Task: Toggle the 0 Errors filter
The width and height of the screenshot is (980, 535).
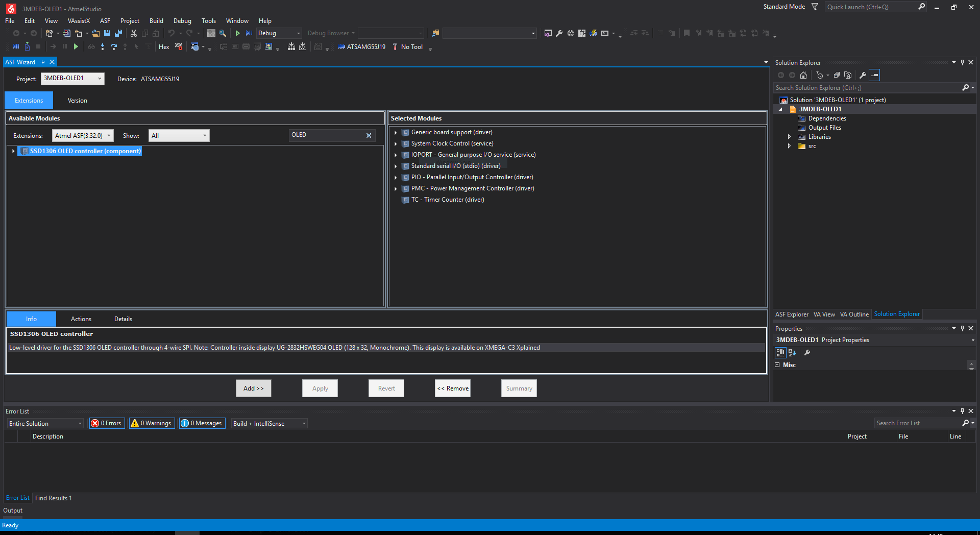Action: 107,423
